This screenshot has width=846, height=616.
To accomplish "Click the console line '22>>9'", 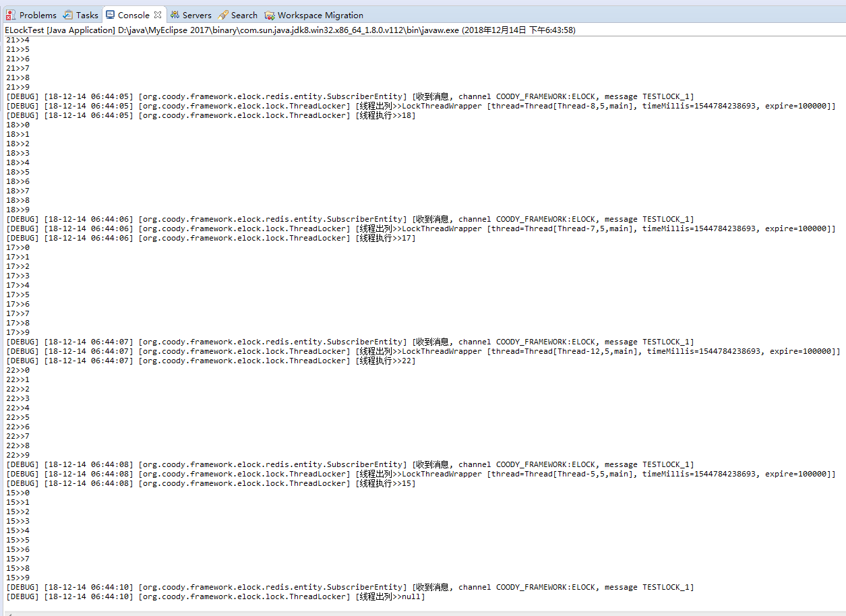I will click(x=18, y=455).
